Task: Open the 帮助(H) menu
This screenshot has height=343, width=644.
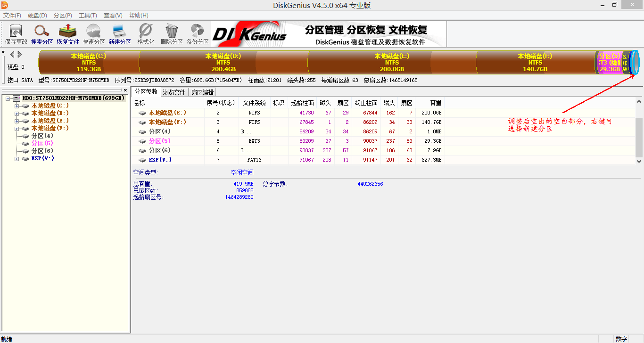Action: click(x=139, y=16)
